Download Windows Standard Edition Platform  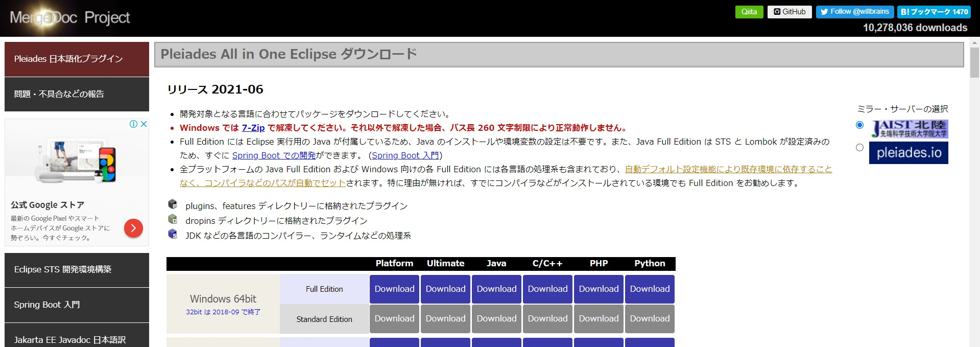(x=394, y=319)
